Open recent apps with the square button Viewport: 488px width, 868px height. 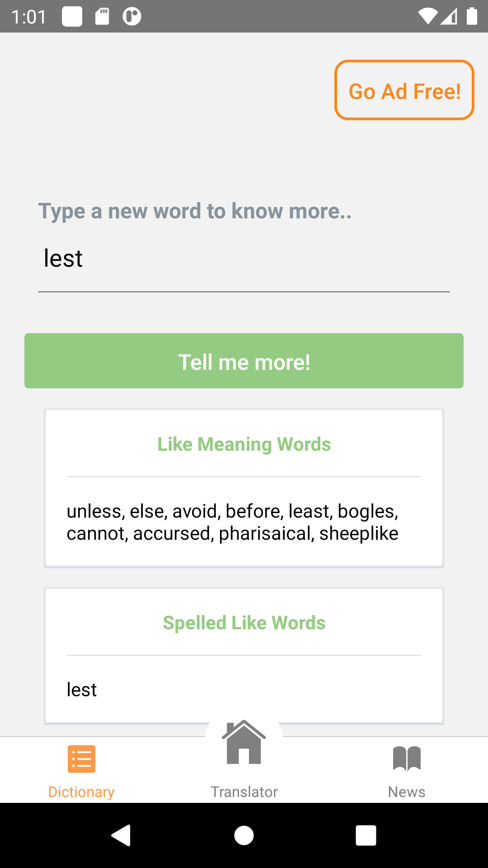point(366,835)
